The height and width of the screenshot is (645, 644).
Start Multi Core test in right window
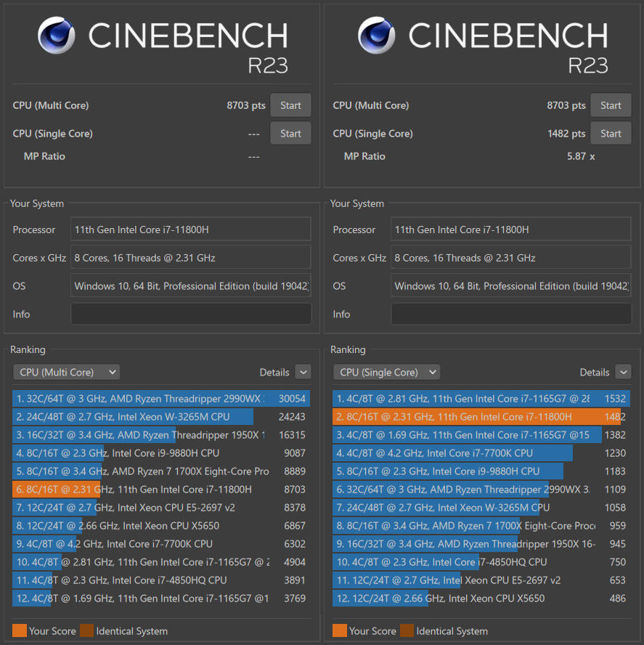(x=611, y=105)
